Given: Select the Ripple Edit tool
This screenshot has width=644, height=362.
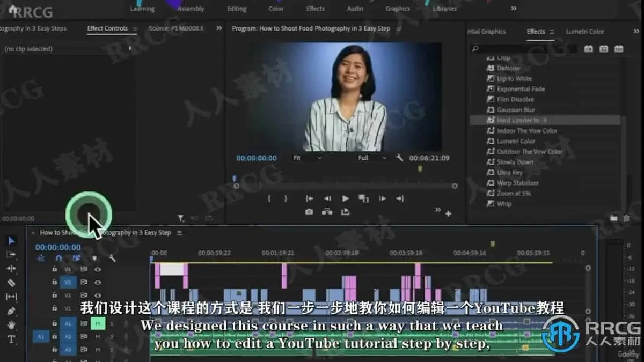Looking at the screenshot, I should pos(11,269).
